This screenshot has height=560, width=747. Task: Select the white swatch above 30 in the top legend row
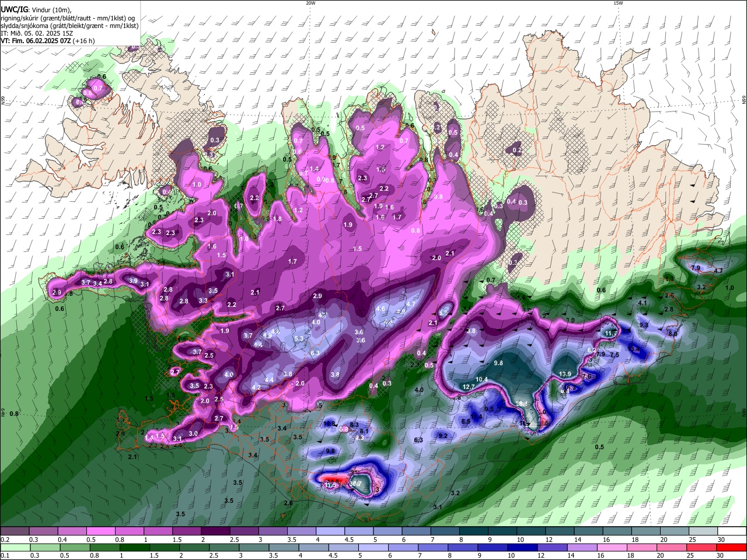click(x=732, y=531)
